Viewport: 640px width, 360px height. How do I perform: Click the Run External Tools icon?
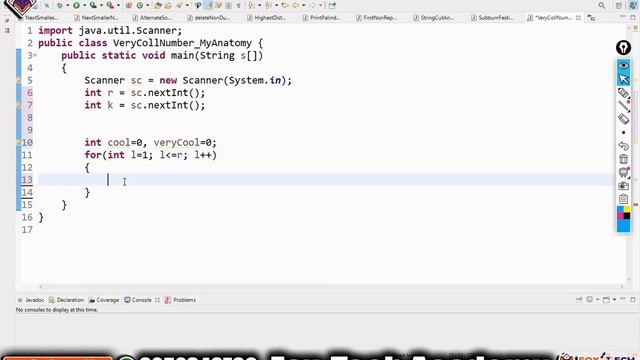[110, 5]
